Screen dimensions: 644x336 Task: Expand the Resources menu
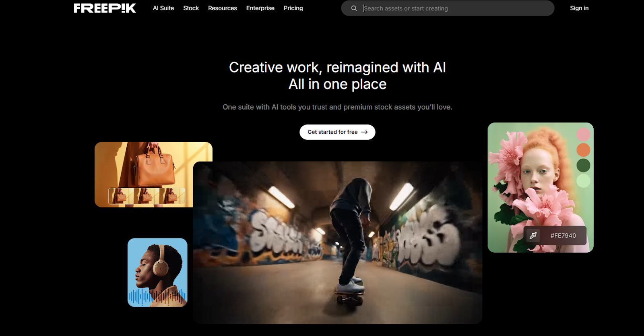(x=223, y=8)
